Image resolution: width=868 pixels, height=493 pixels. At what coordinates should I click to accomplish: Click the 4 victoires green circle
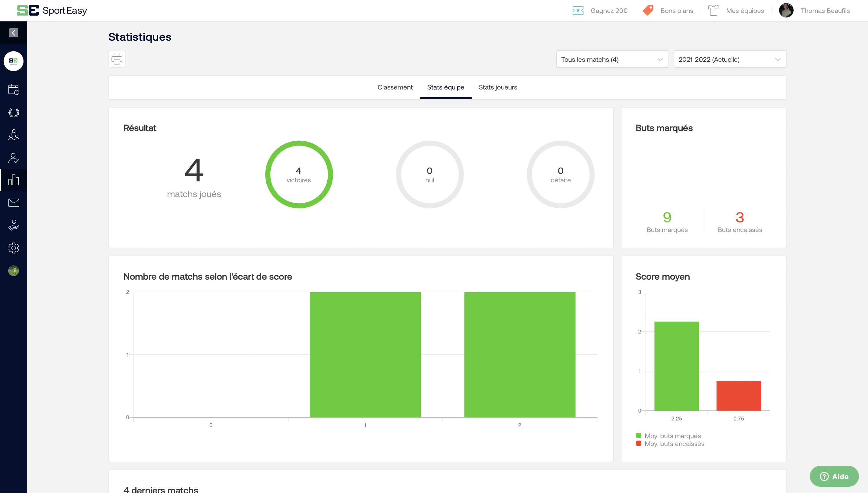[299, 174]
